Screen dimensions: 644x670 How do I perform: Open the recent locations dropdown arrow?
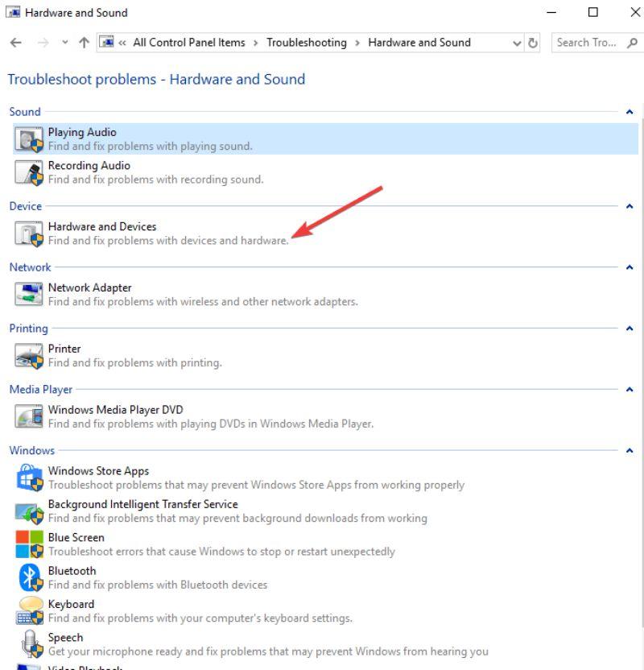(65, 43)
